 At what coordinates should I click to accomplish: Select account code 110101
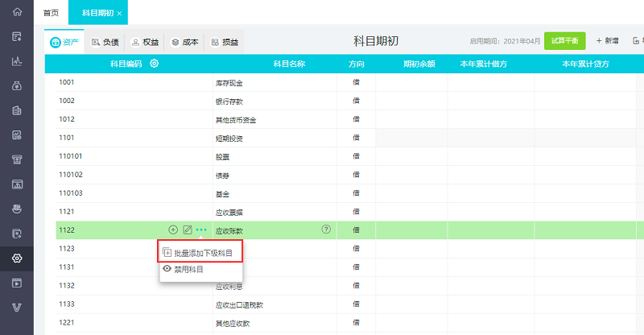(x=71, y=156)
